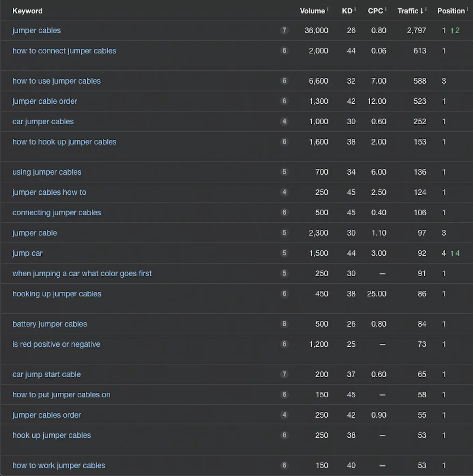Image resolution: width=473 pixels, height=476 pixels.
Task: Click the info icon beside Position header
Action: [x=467, y=9]
